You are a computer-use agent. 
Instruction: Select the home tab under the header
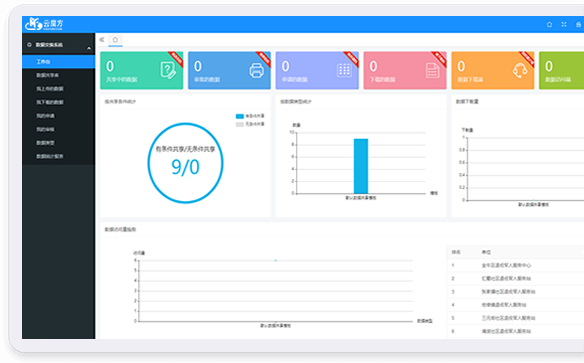[x=115, y=39]
